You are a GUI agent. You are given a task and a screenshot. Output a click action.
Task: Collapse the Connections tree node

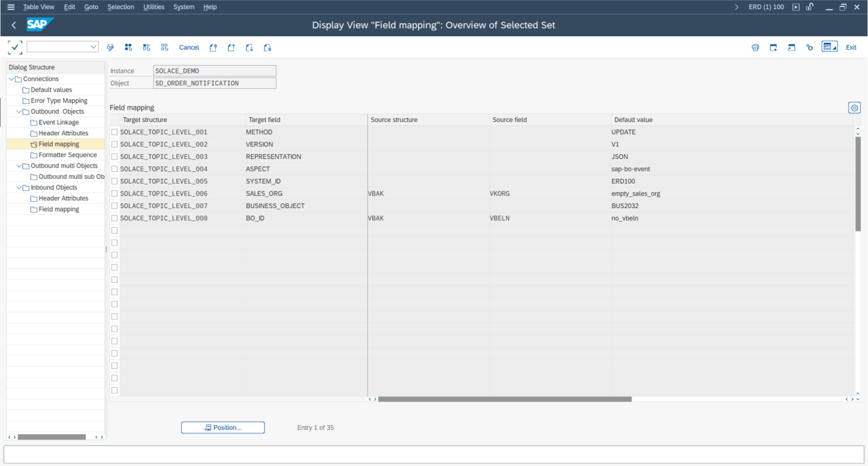coord(11,79)
